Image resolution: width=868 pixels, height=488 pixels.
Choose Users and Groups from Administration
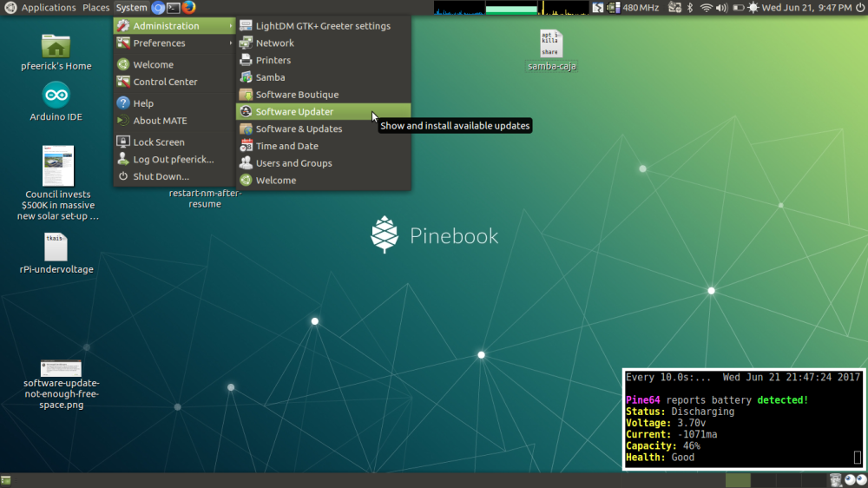(293, 163)
